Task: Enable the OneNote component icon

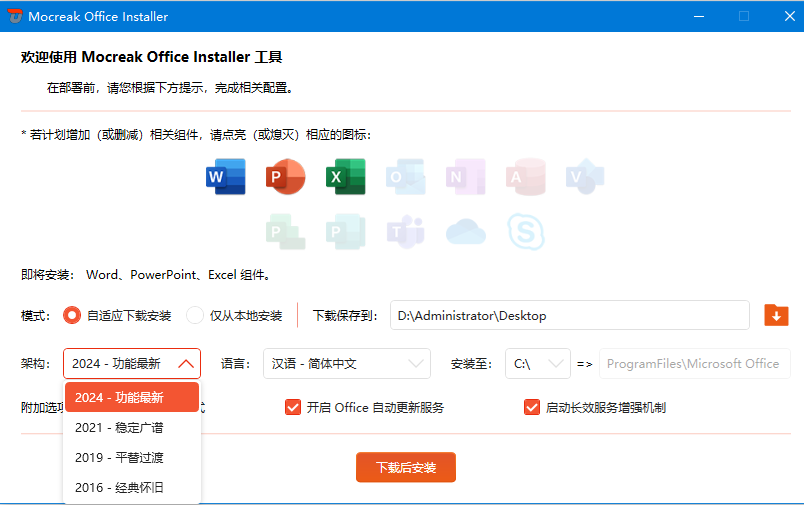Action: (x=466, y=177)
